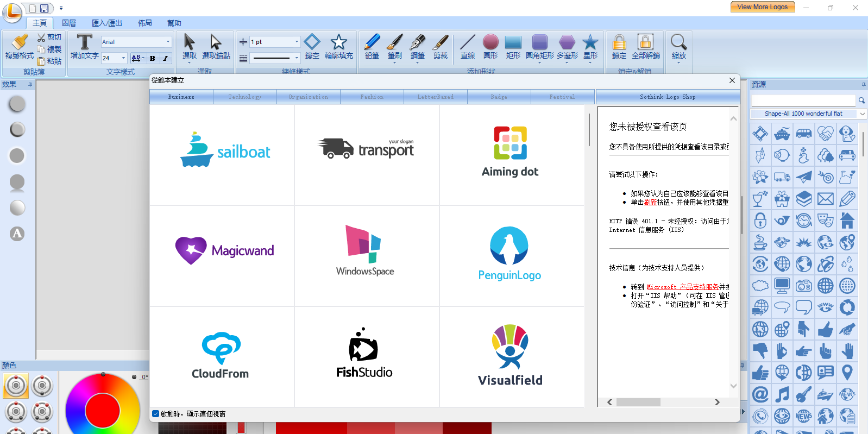The image size is (868, 434).
Task: Pick the Rectangle (矩形) shape tool
Action: (x=513, y=47)
